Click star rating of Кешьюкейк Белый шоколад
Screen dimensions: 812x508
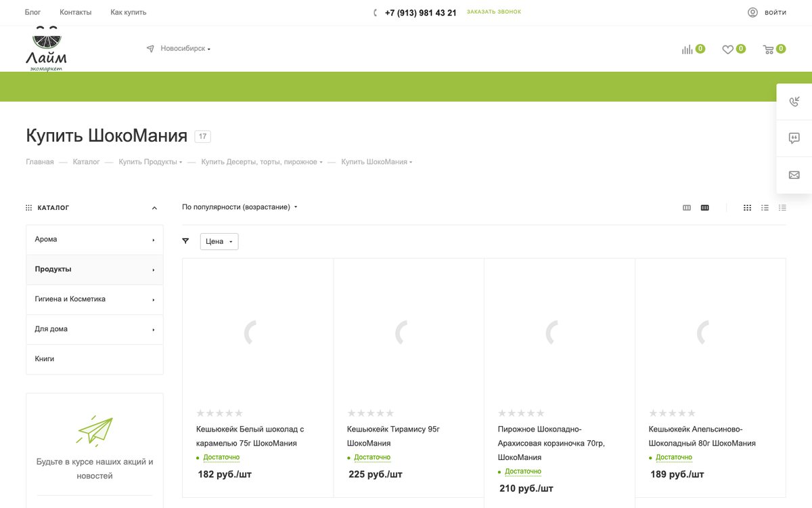(219, 413)
